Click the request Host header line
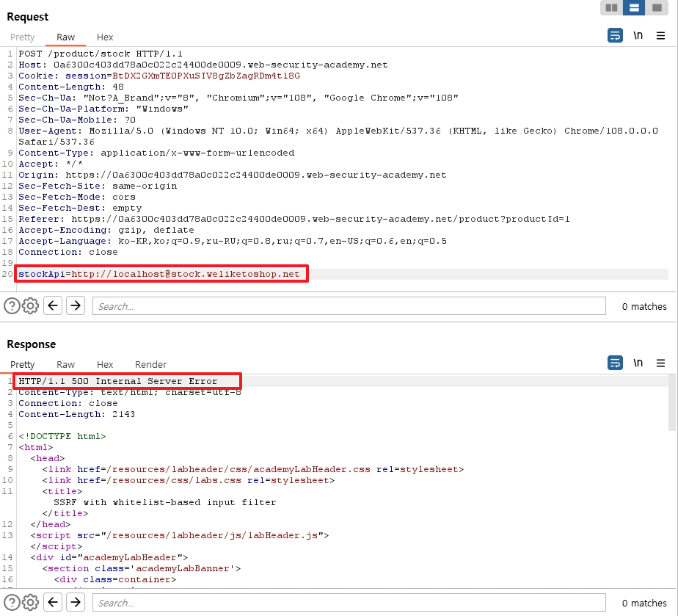This screenshot has height=616, width=678. click(203, 65)
